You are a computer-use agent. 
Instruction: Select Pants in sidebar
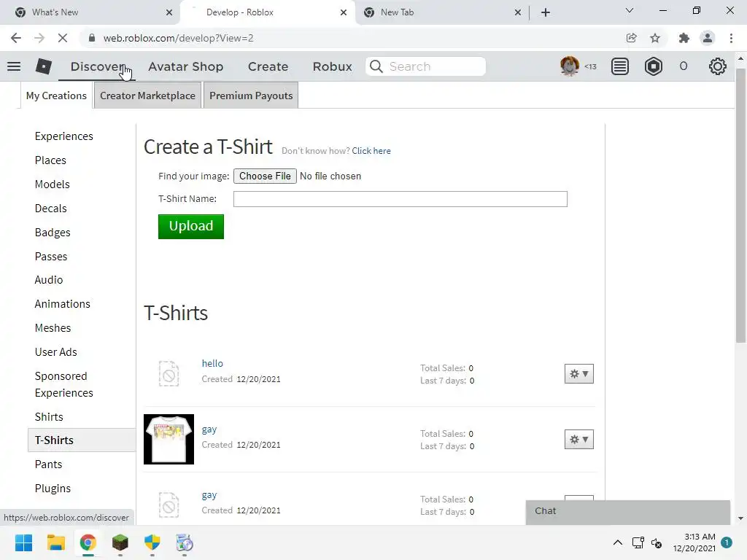tap(49, 464)
